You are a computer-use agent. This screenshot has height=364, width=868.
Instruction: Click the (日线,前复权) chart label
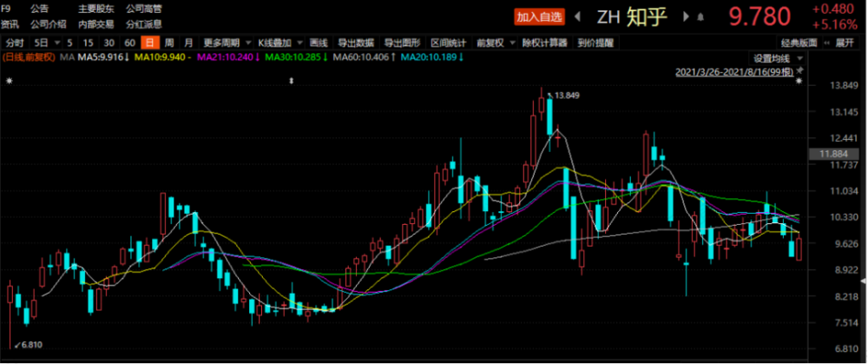(x=29, y=56)
